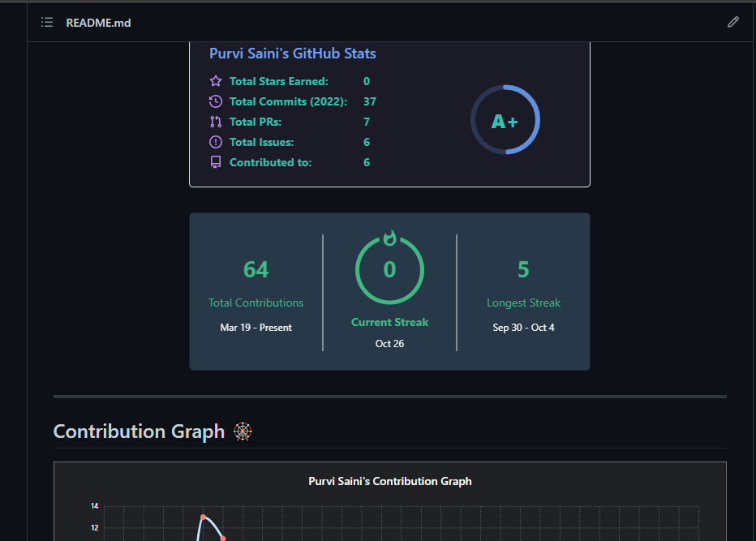
Task: Click the pencil edit README icon
Action: pos(732,22)
